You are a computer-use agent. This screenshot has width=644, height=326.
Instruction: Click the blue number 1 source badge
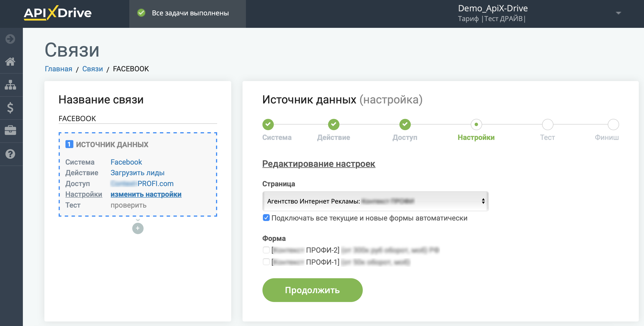pyautogui.click(x=69, y=144)
